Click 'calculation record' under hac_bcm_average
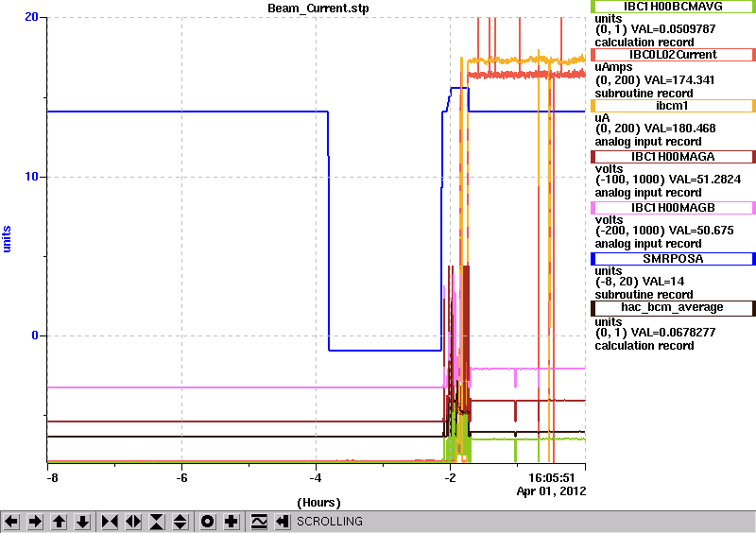The width and height of the screenshot is (756, 533). 644,345
